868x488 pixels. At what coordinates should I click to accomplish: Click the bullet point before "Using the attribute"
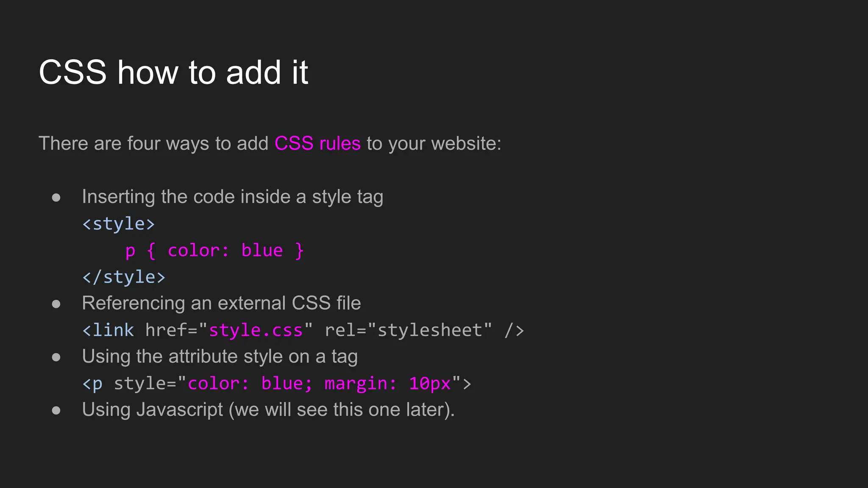pos(56,357)
